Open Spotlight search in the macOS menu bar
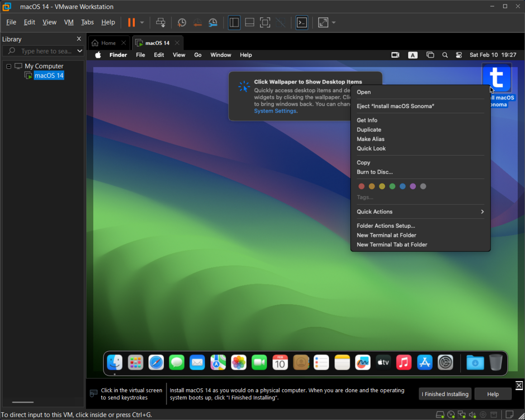The height and width of the screenshot is (420, 525). click(x=445, y=55)
